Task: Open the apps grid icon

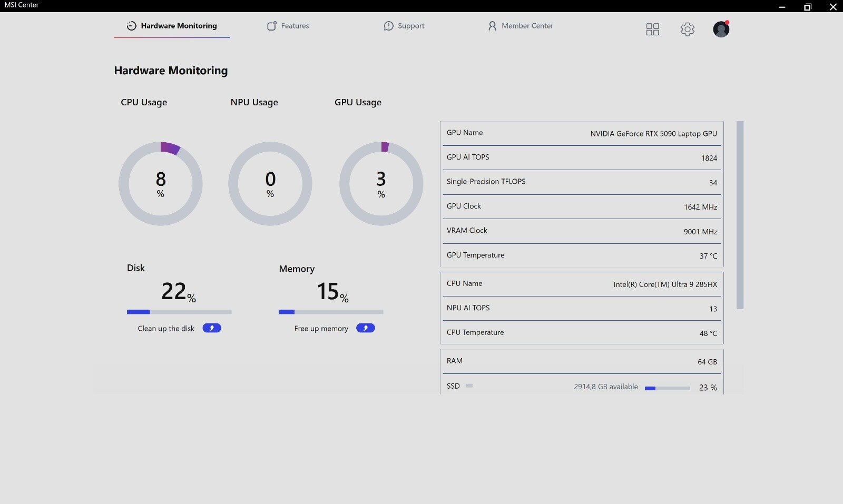Action: tap(652, 29)
